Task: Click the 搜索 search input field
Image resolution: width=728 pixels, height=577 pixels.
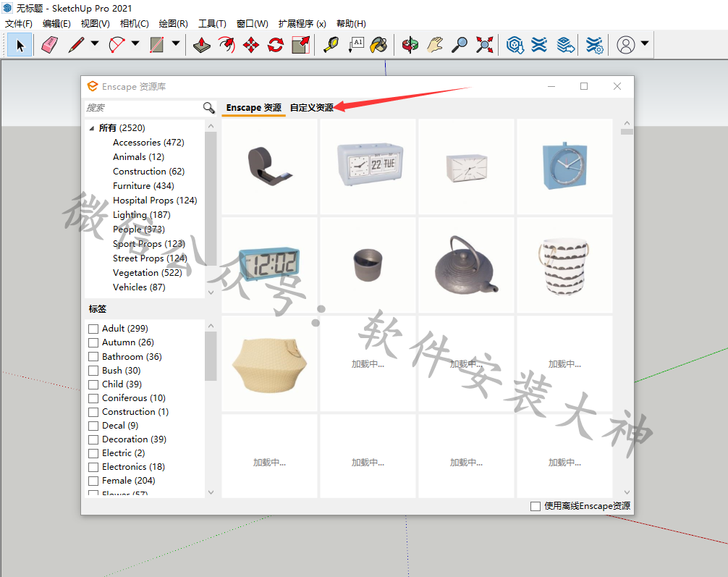Action: (x=143, y=108)
